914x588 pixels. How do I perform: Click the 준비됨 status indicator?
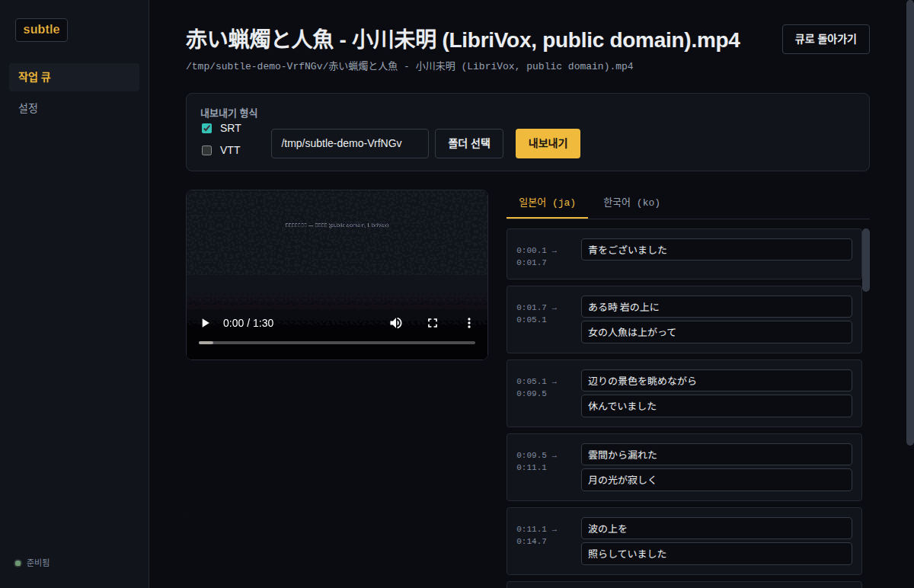click(32, 563)
